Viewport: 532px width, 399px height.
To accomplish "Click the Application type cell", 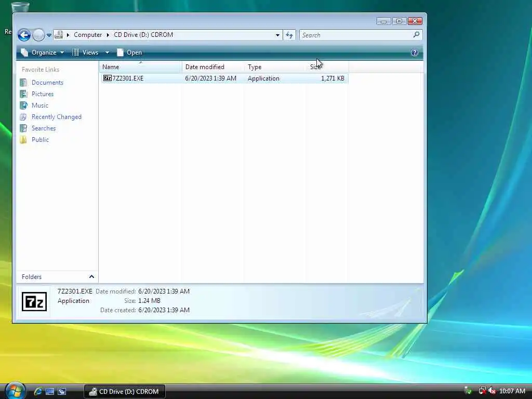I will (263, 78).
